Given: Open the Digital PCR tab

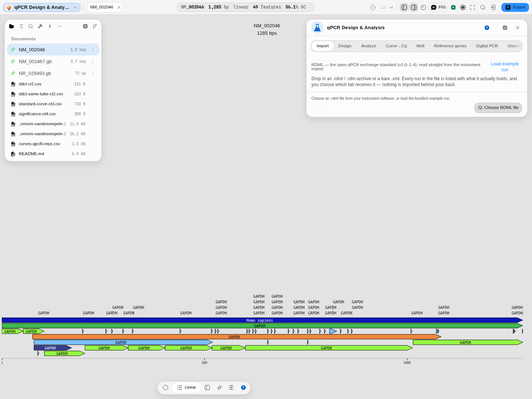Looking at the screenshot, I should click(487, 46).
